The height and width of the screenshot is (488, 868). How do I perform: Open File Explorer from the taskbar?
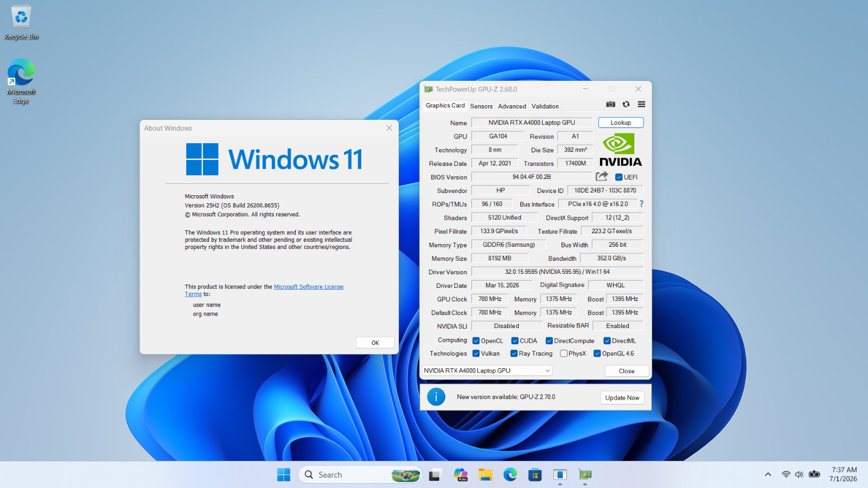click(x=485, y=475)
